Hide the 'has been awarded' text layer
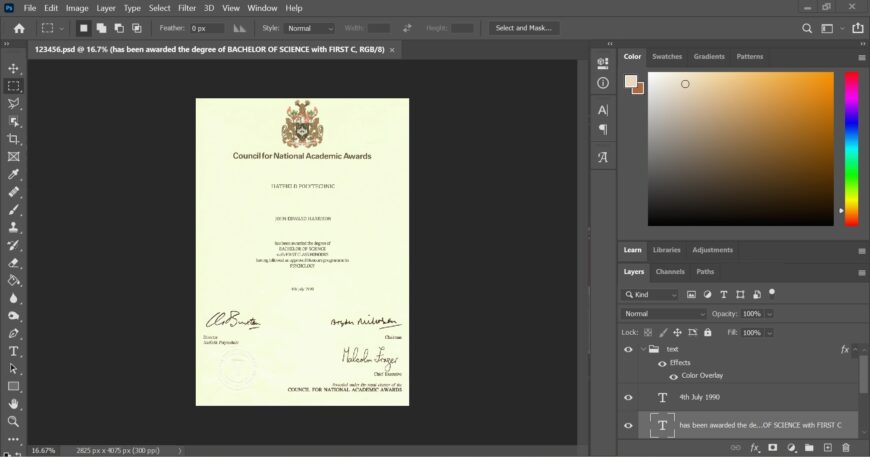The width and height of the screenshot is (870, 457). 628,425
